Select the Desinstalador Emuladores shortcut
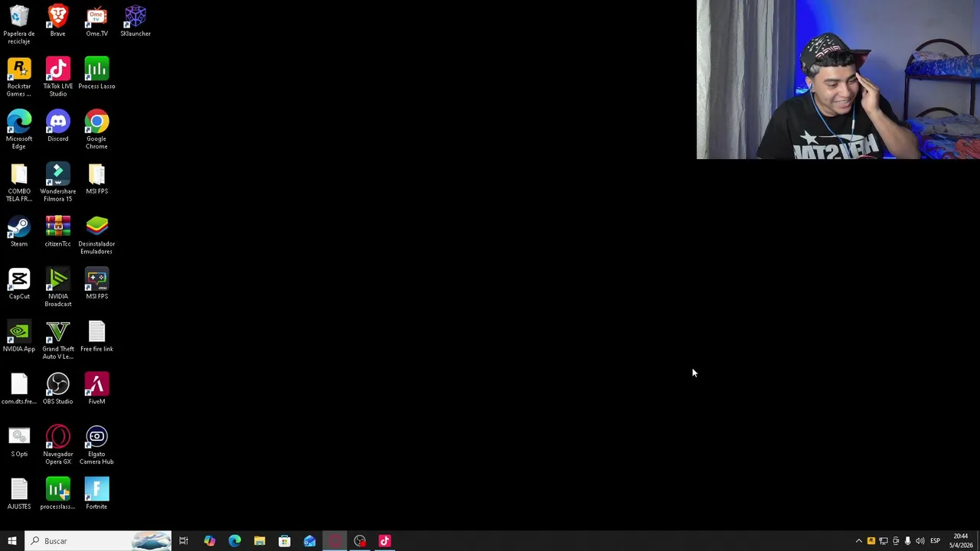 [x=96, y=235]
